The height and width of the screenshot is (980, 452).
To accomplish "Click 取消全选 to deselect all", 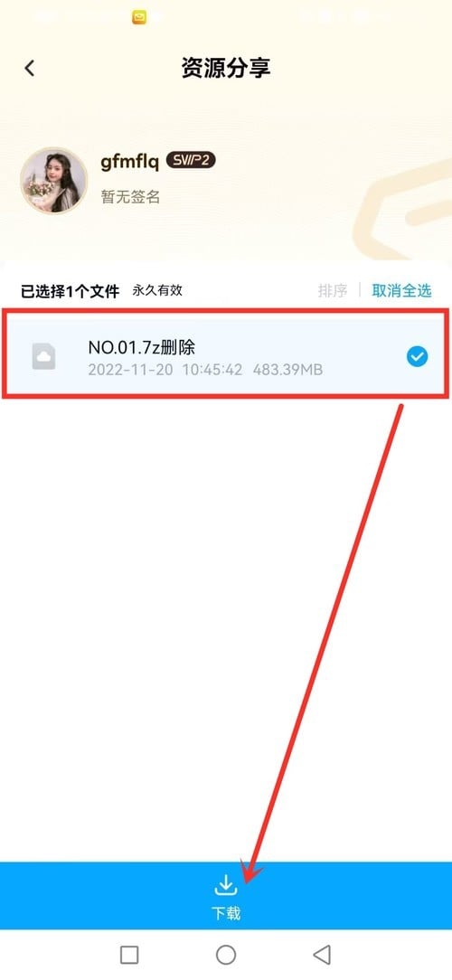I will pyautogui.click(x=401, y=290).
